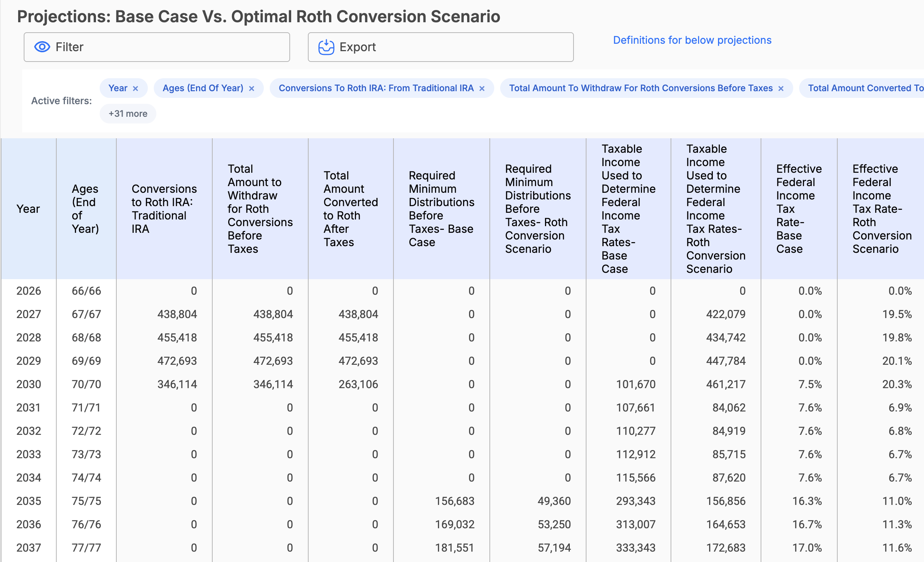Remove Conversions To Roth IRA filter chip

pos(482,89)
